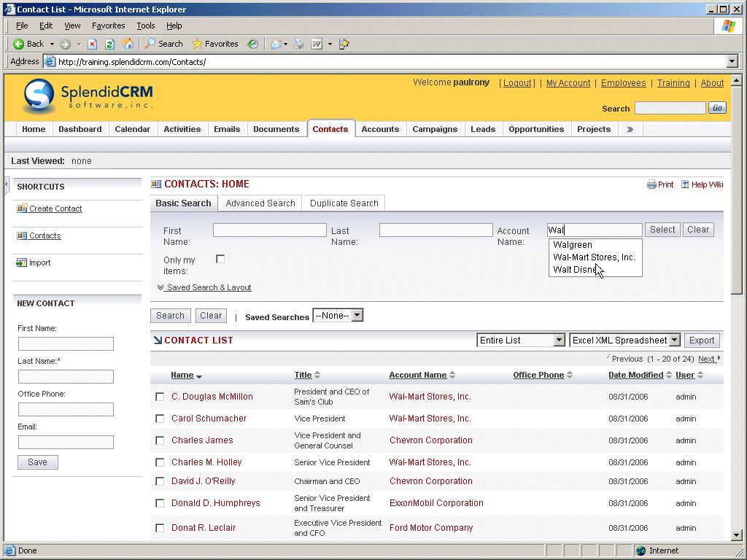
Task: Open the Saved Searches dropdown
Action: [357, 316]
